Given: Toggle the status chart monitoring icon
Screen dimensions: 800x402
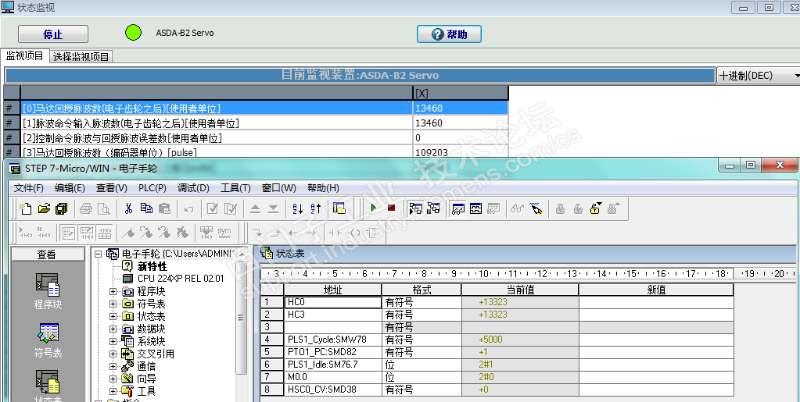Looking at the screenshot, I should pyautogui.click(x=458, y=208).
